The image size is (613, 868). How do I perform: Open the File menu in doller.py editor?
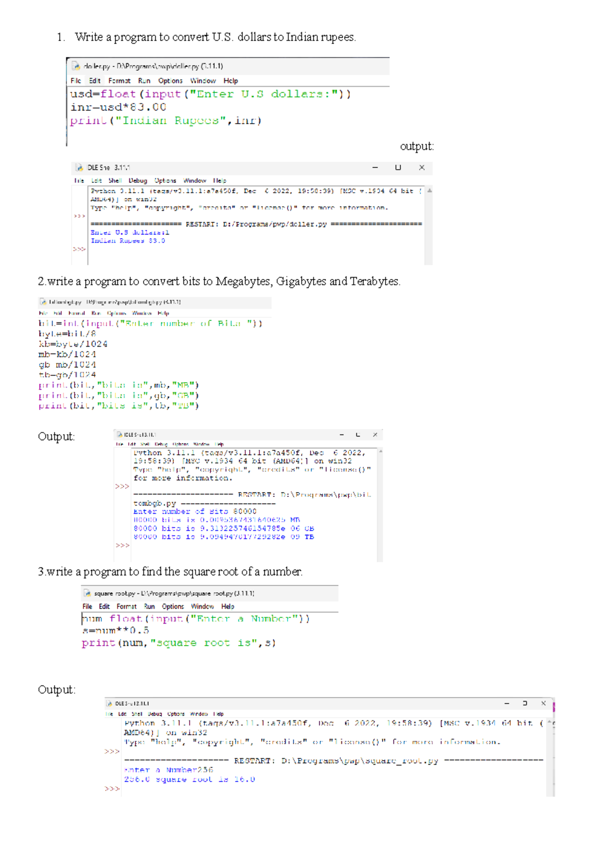pos(76,81)
